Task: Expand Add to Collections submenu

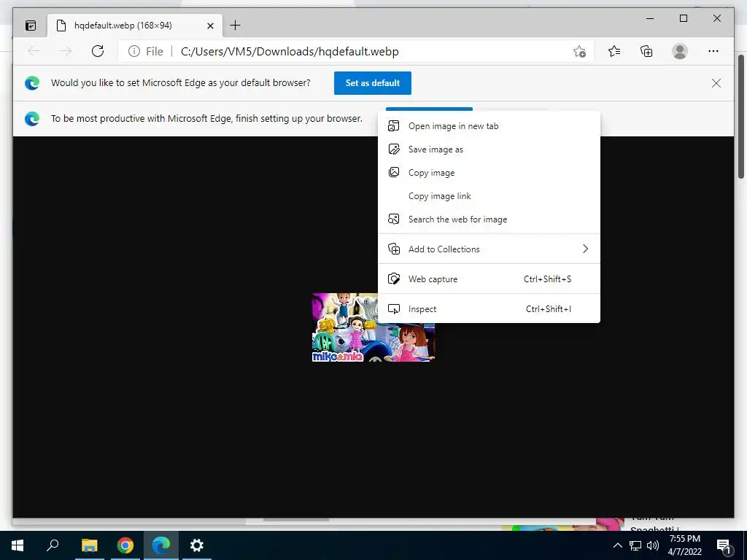Action: (x=489, y=249)
